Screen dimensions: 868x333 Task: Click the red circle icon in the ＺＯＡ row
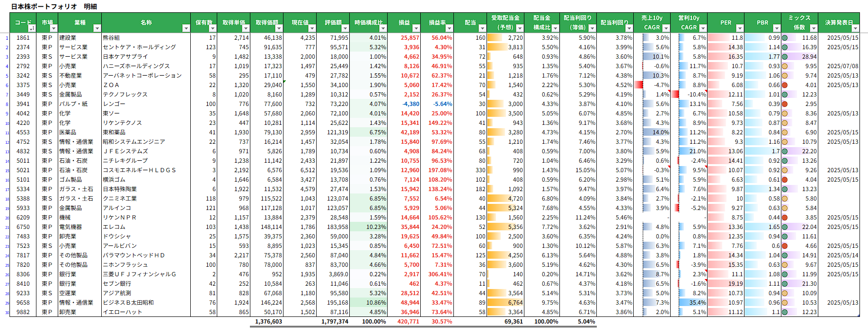click(x=785, y=85)
